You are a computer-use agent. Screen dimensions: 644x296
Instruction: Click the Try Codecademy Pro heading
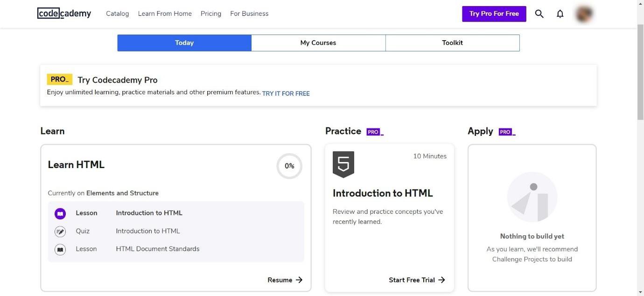[118, 80]
